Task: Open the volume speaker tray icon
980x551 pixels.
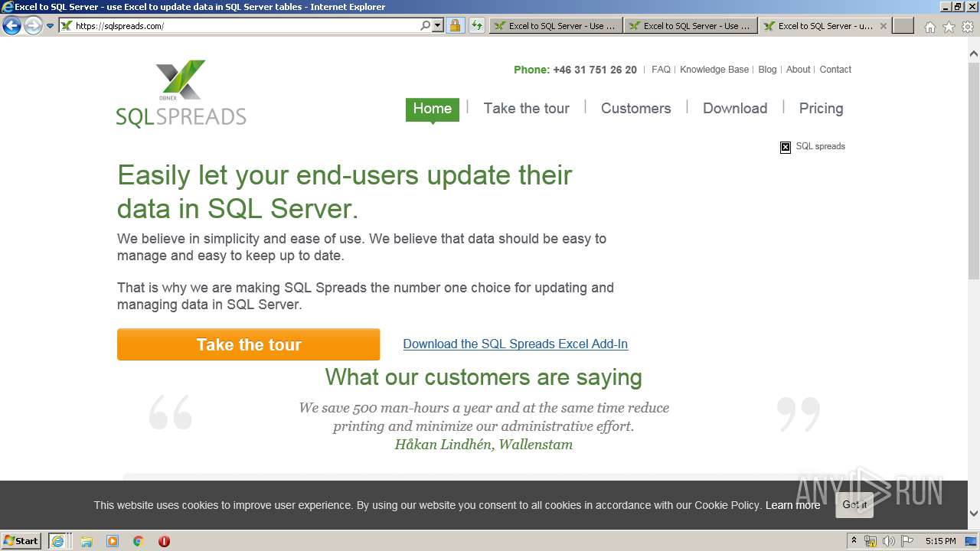Action: 888,542
